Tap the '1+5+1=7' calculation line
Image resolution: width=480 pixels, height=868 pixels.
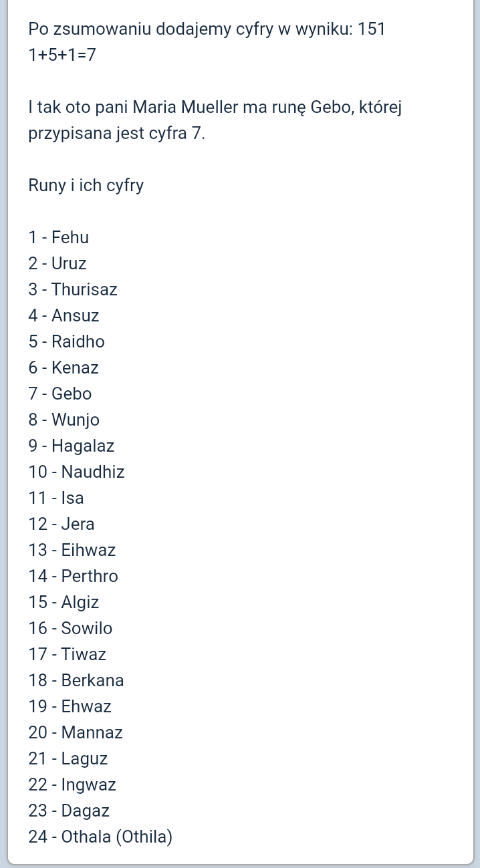click(x=62, y=55)
